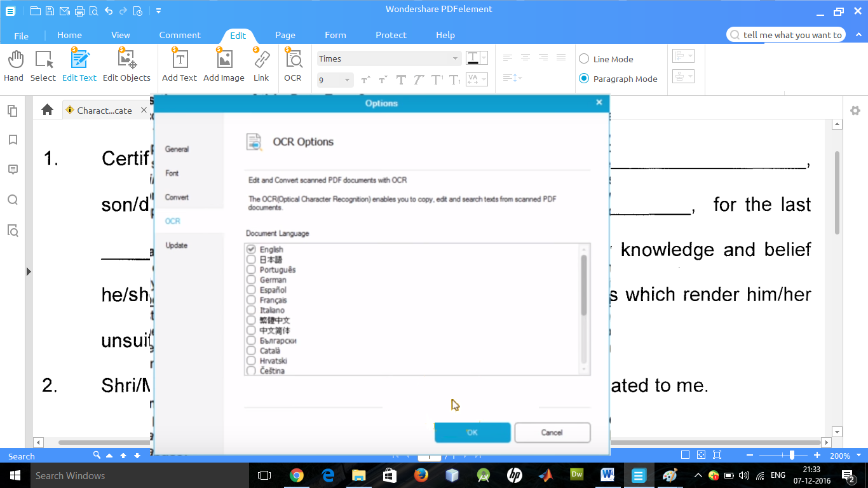Screen dimensions: 868x488
Task: Switch to the Protect tab
Action: [391, 35]
